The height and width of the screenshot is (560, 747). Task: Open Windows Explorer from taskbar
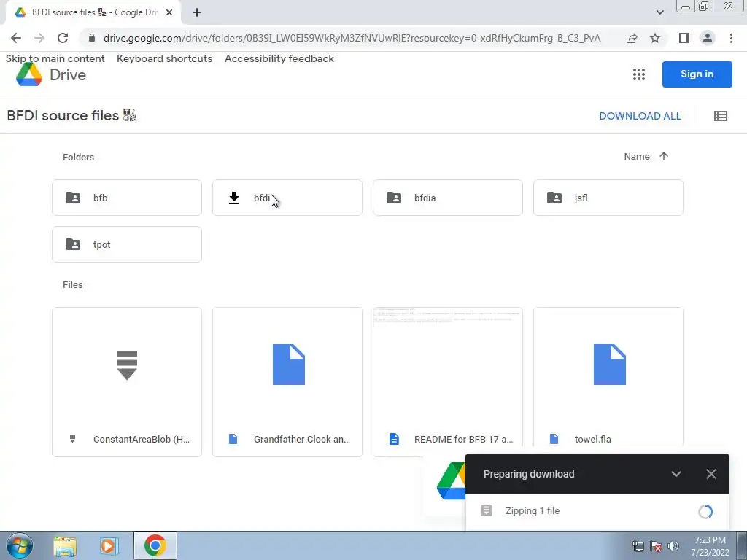65,545
